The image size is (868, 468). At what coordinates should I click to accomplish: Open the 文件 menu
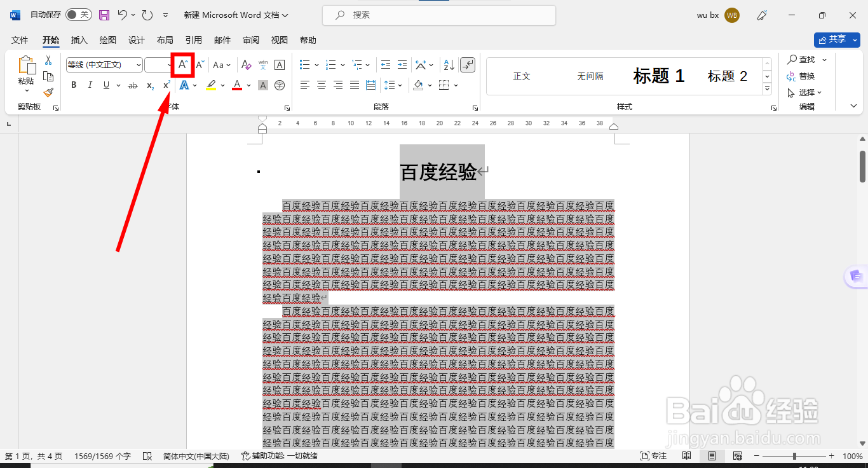pos(20,40)
